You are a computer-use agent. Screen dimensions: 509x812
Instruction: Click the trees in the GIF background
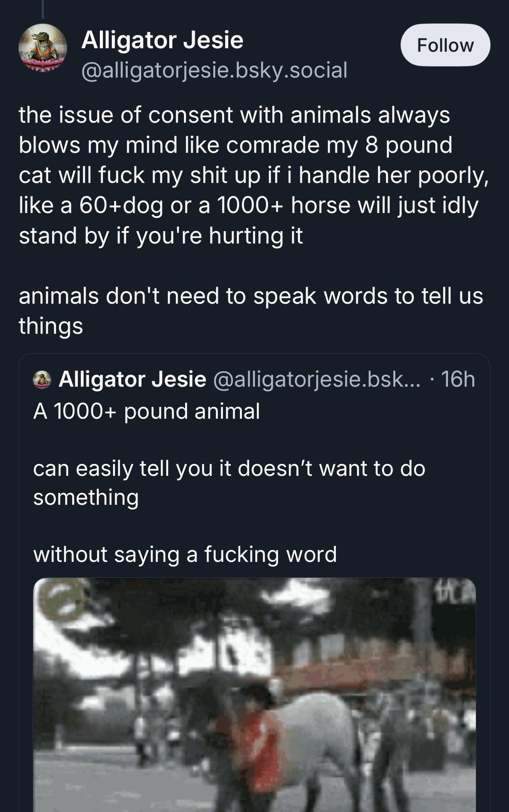click(198, 619)
